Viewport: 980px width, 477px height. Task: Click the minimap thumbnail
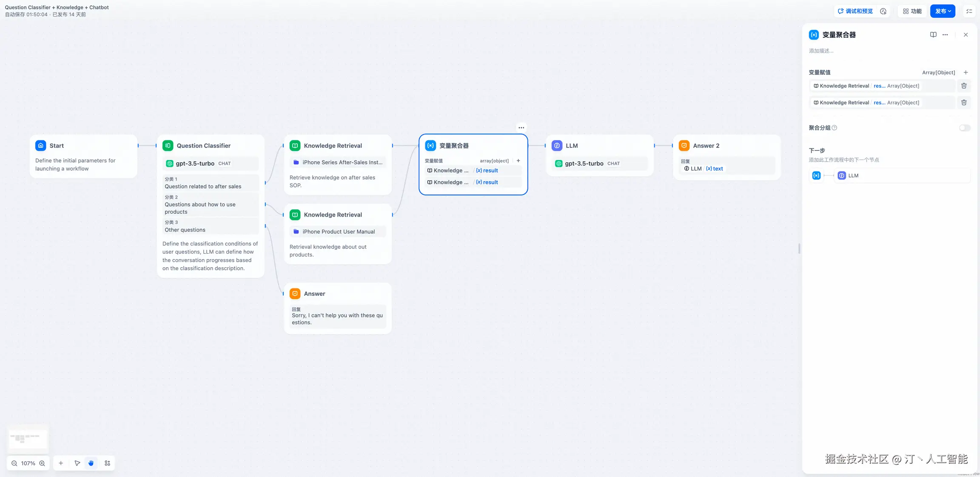click(x=28, y=438)
